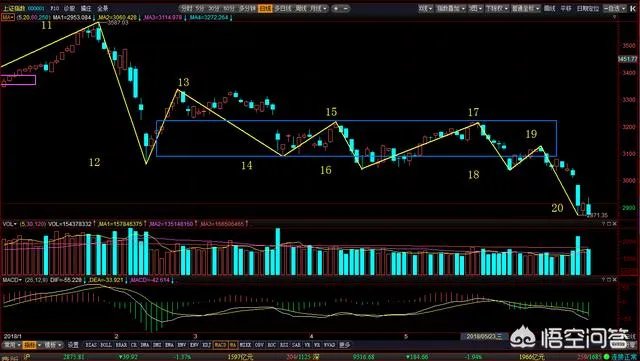Select the CR indicator
Image resolution: width=640 pixels, height=361 pixels.
click(x=133, y=345)
